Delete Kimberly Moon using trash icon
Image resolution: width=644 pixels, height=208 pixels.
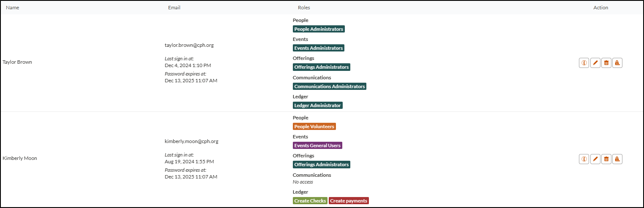[606, 159]
